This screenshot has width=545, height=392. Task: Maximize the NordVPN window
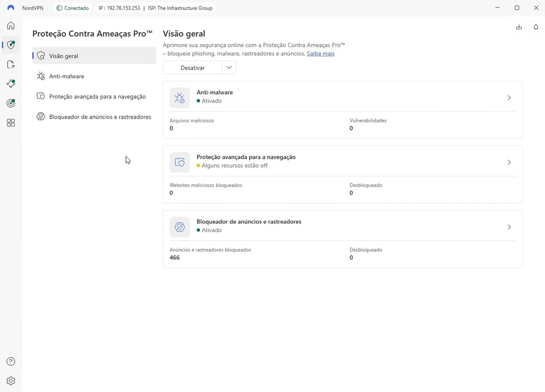click(517, 8)
